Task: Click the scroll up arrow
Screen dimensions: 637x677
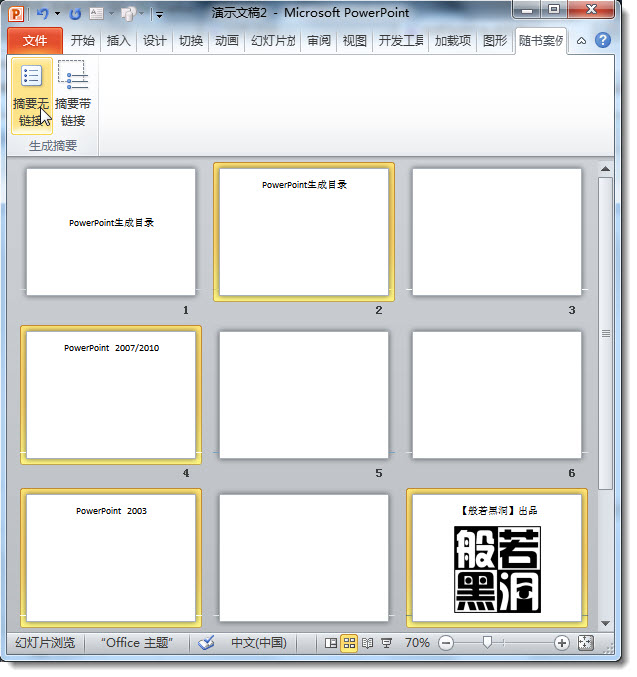Action: (x=605, y=169)
